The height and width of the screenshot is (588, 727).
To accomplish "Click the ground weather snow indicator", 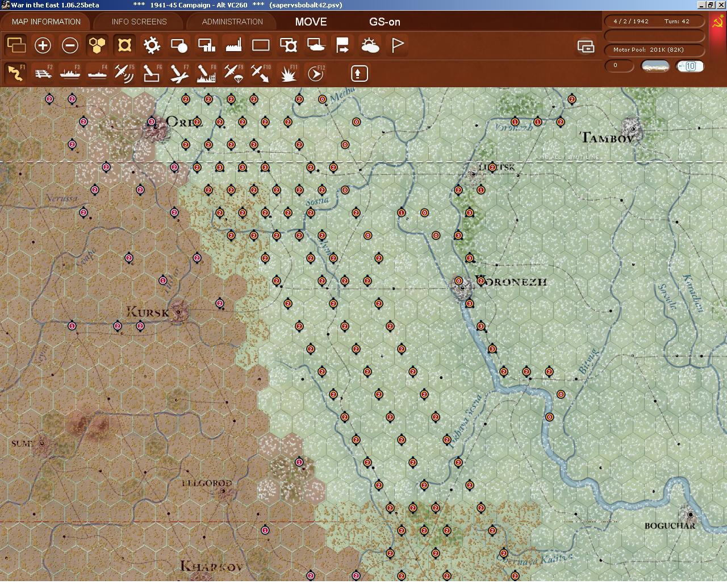I will point(655,66).
